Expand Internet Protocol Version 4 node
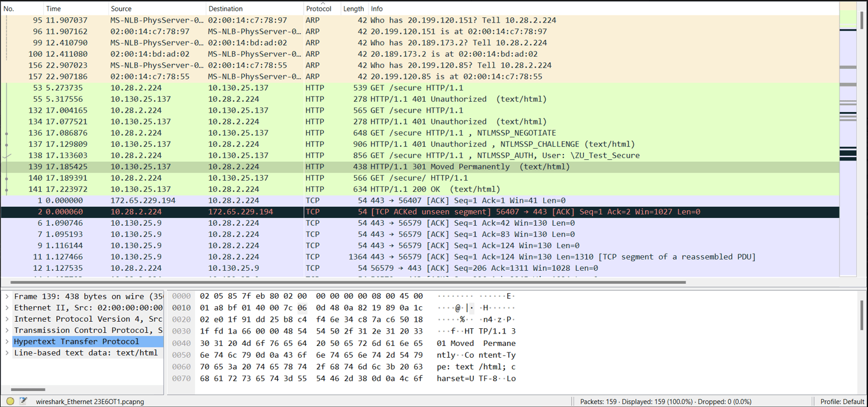Viewport: 868px width, 407px height. (7, 319)
